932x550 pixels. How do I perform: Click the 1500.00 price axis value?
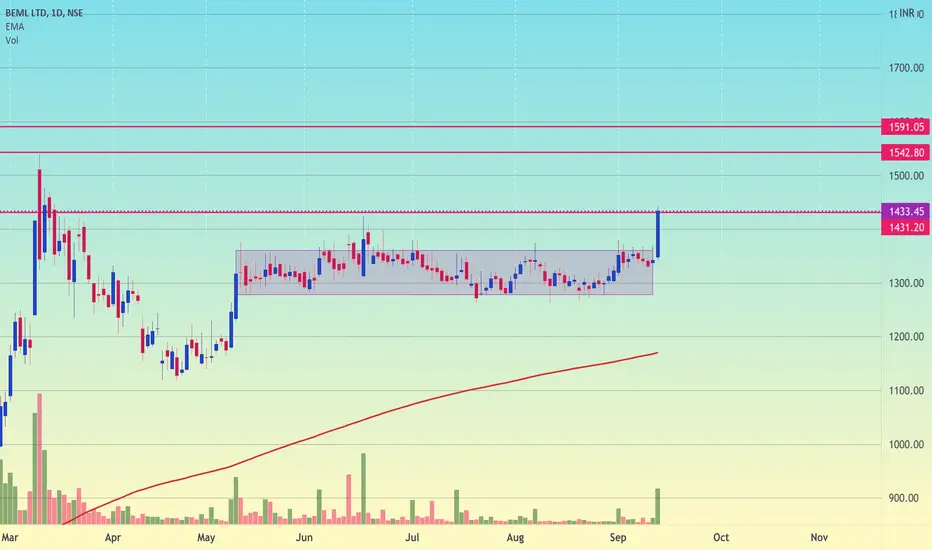click(x=906, y=175)
